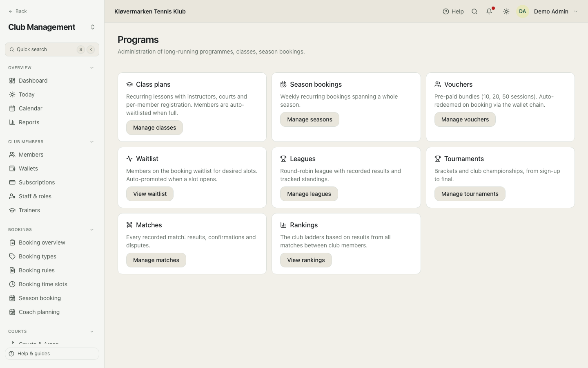
Task: Click the Trainers graduation cap icon
Action: pos(12,210)
